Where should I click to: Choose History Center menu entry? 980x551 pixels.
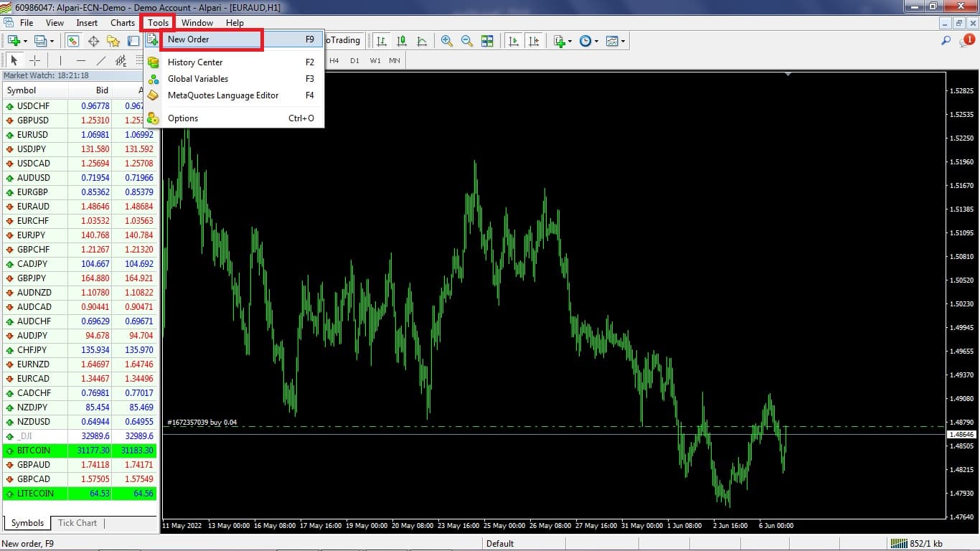tap(234, 62)
